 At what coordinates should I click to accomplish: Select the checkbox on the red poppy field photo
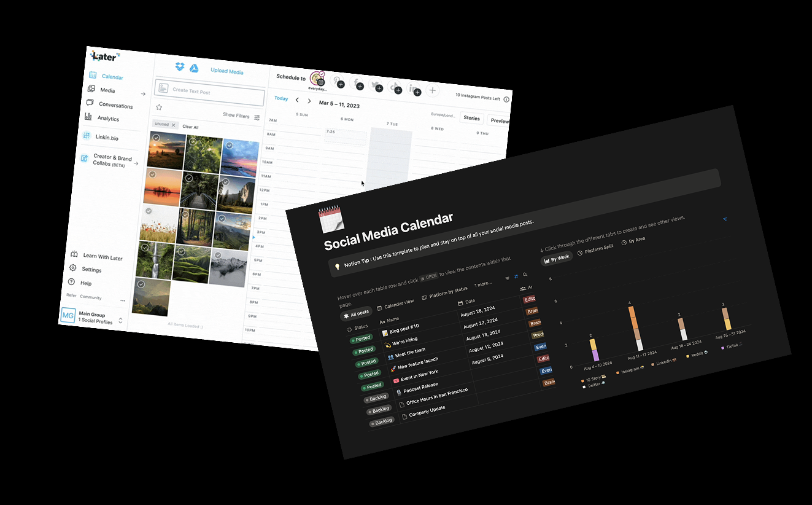pyautogui.click(x=147, y=211)
